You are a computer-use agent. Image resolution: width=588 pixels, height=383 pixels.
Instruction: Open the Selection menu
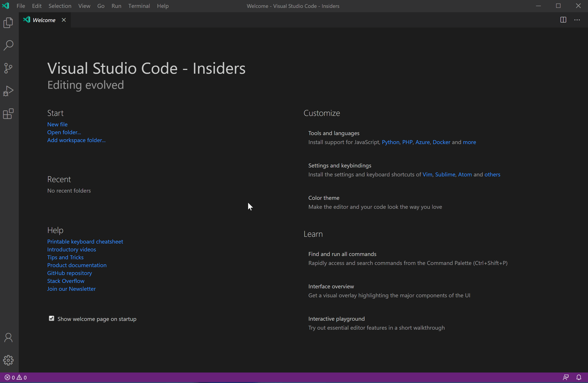pyautogui.click(x=60, y=6)
